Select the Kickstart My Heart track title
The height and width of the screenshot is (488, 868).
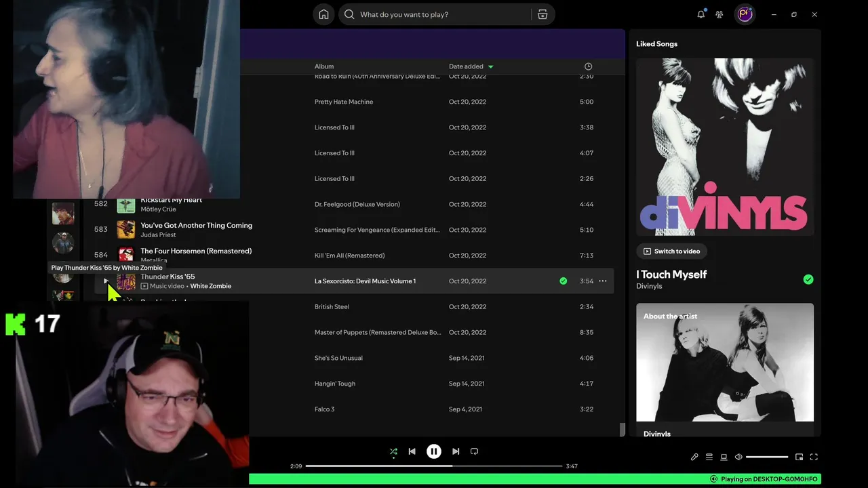(171, 200)
